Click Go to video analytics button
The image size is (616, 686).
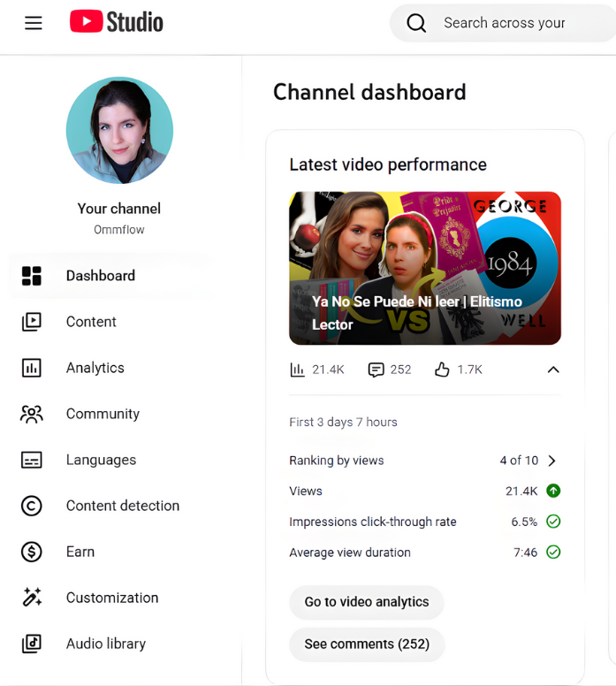tap(367, 602)
